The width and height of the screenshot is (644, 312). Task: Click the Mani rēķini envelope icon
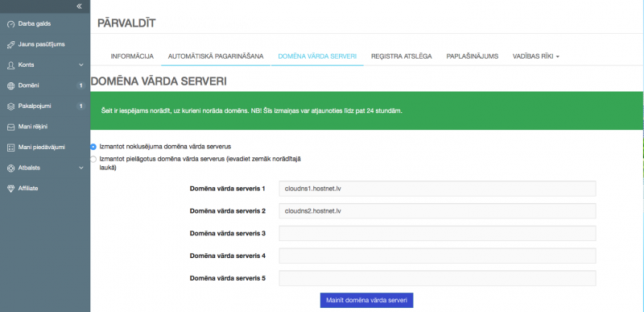pyautogui.click(x=11, y=127)
